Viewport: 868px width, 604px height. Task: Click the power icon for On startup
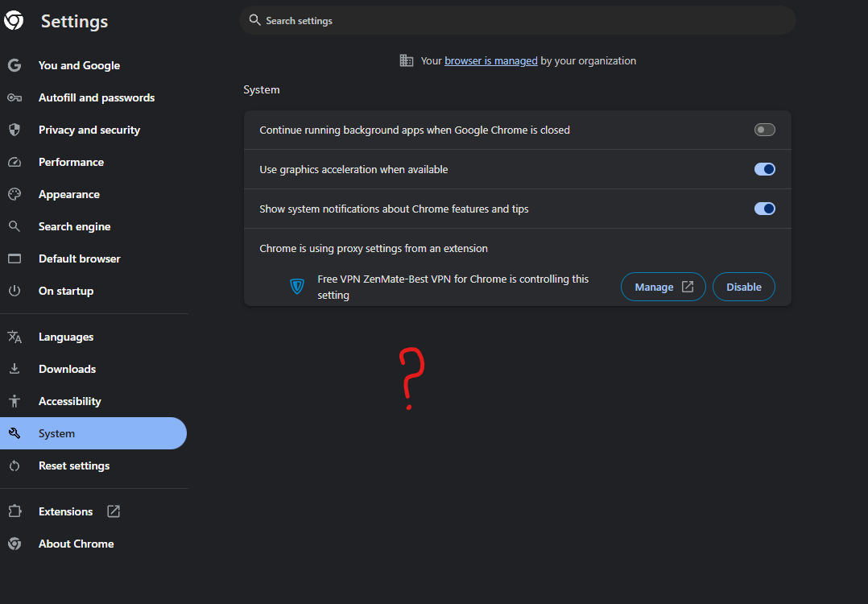coord(14,291)
